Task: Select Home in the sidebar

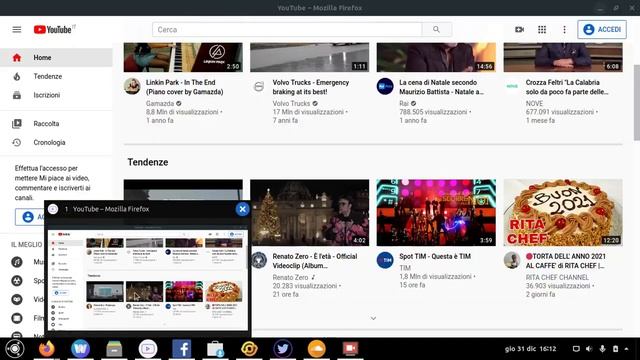Action: [56, 58]
